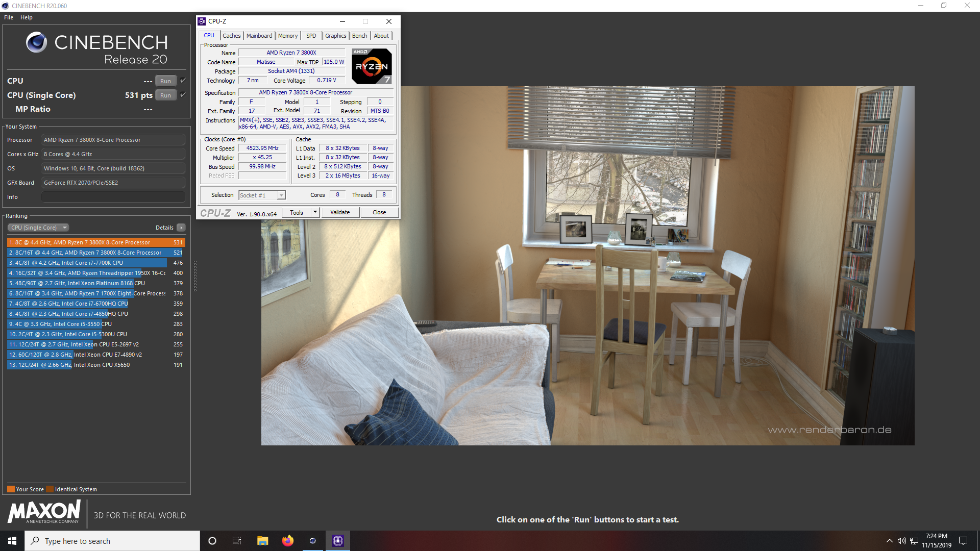The height and width of the screenshot is (551, 980).
Task: Open Firefox from the taskbar
Action: pos(288,541)
